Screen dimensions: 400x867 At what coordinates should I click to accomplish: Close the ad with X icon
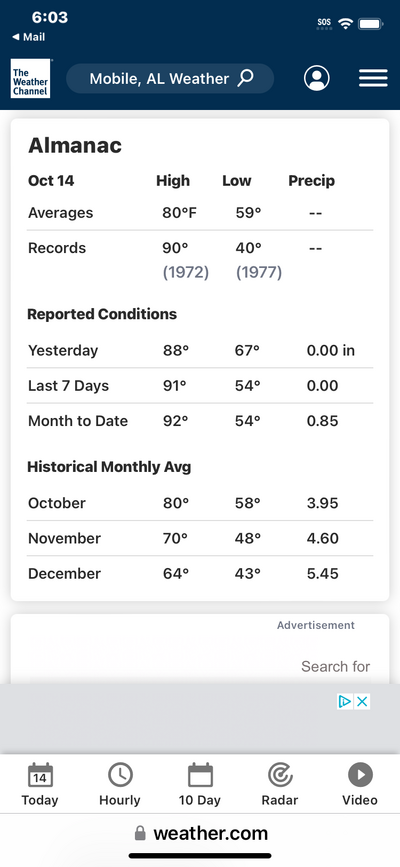point(362,702)
